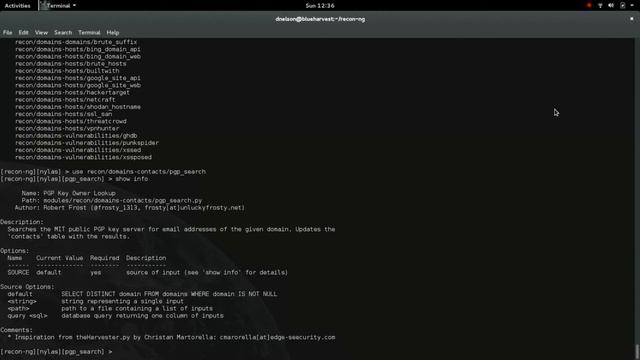Click the SOURCE option name

pyautogui.click(x=18, y=273)
